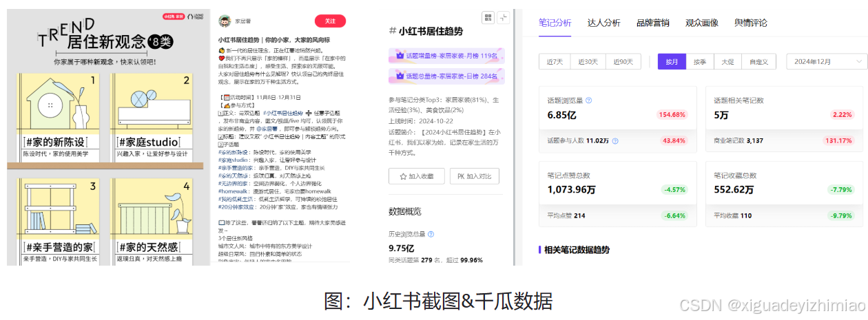This screenshot has height=320, width=868.
Task: Select the 自定义 custom range option
Action: (759, 62)
